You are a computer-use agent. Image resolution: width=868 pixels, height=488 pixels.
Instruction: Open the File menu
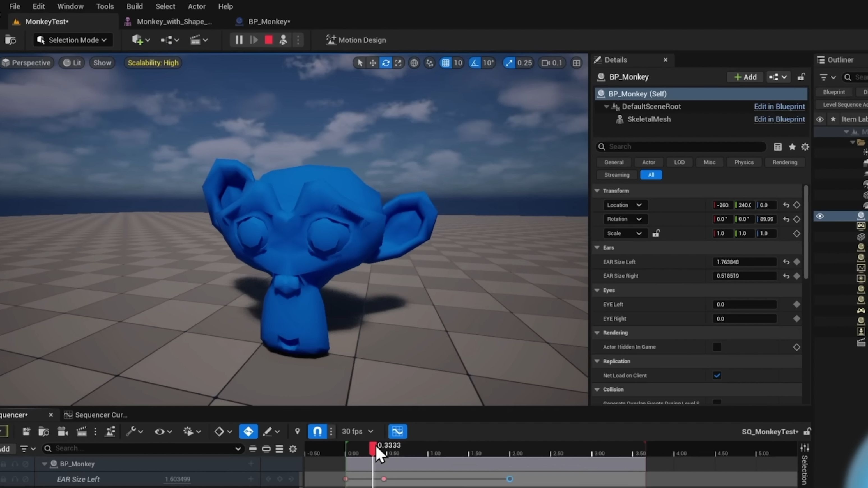[15, 6]
